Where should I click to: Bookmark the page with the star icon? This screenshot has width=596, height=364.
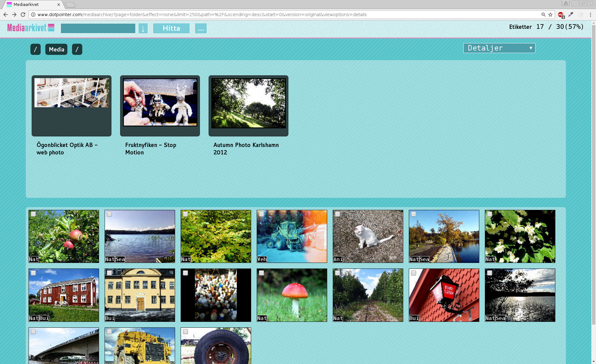click(x=550, y=15)
